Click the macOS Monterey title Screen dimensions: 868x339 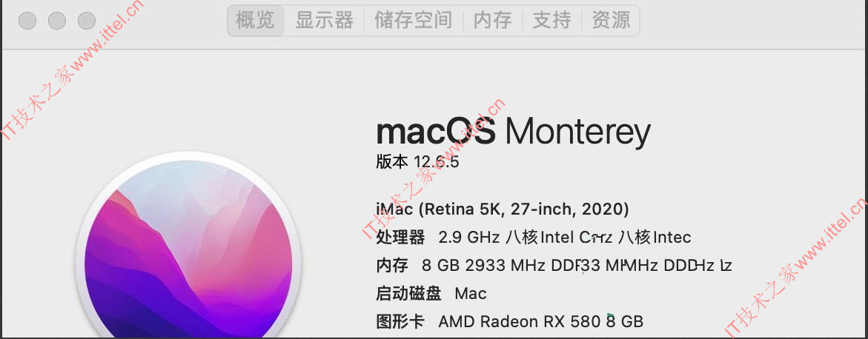513,132
